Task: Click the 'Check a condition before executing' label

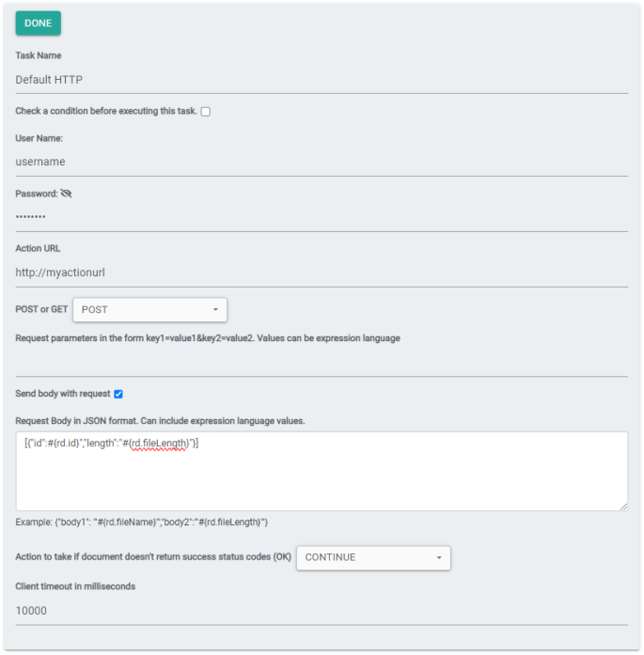Action: [x=106, y=111]
